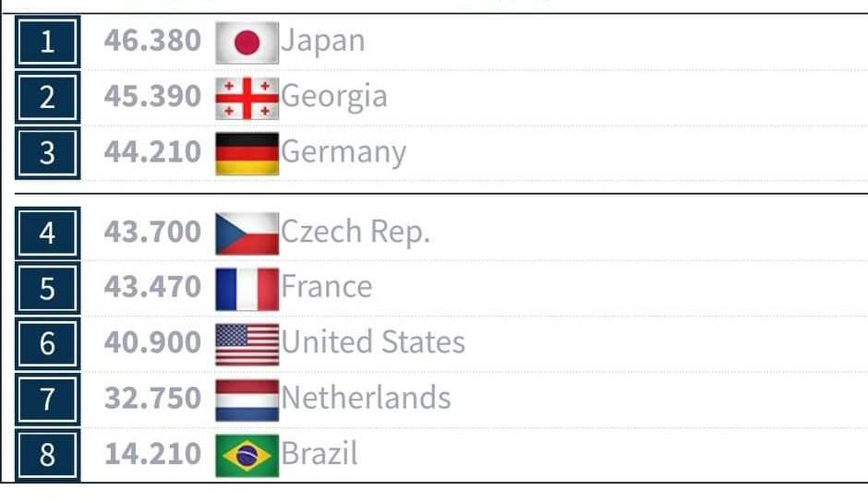This screenshot has width=868, height=503.
Task: Click the Germany country name
Action: [344, 152]
